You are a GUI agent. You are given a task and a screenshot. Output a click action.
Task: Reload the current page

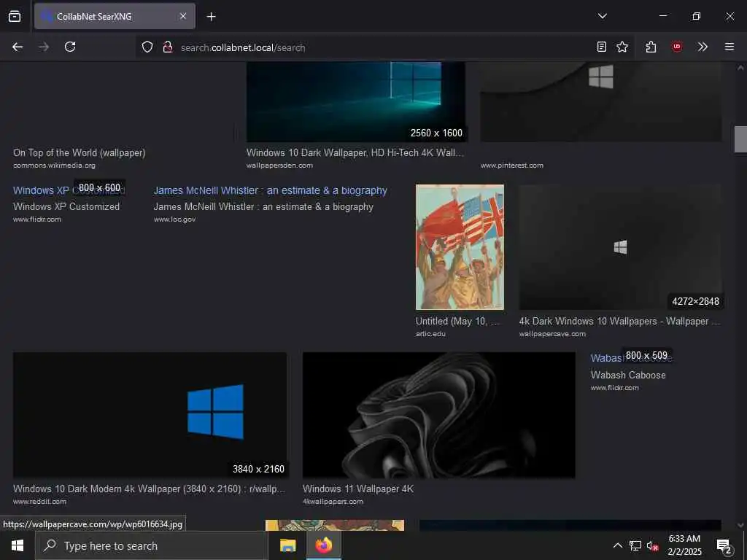pos(70,47)
